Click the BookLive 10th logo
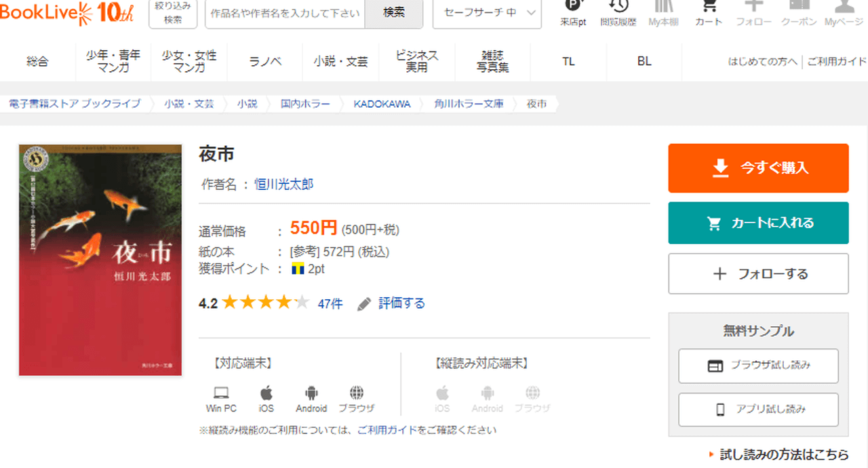 (x=66, y=12)
